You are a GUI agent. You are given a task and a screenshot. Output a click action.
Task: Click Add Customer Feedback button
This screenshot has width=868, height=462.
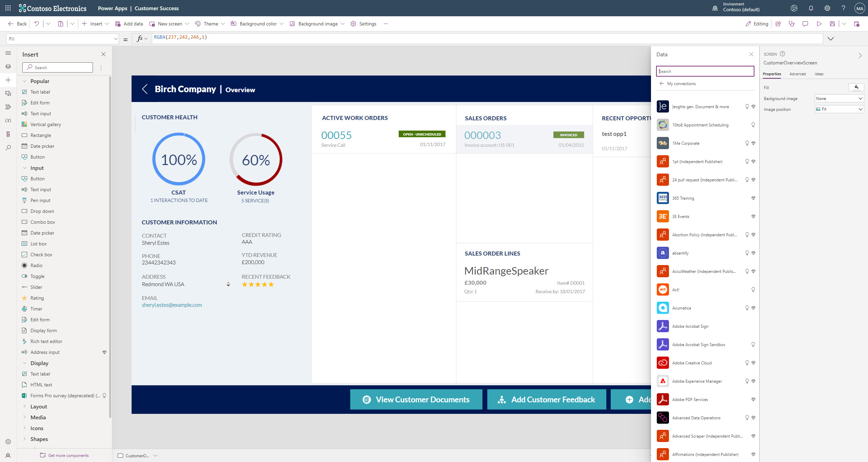pos(547,399)
